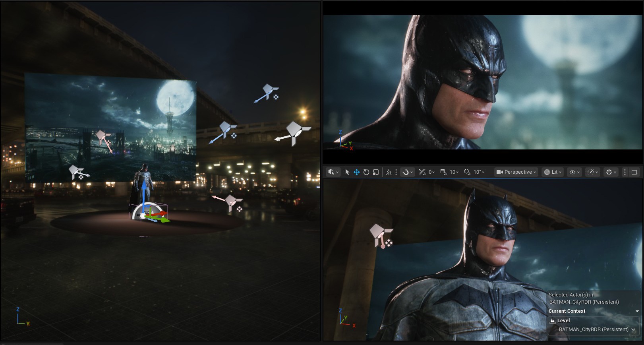This screenshot has width=644, height=345.
Task: Toggle rotation snapping icon
Action: pyautogui.click(x=467, y=172)
